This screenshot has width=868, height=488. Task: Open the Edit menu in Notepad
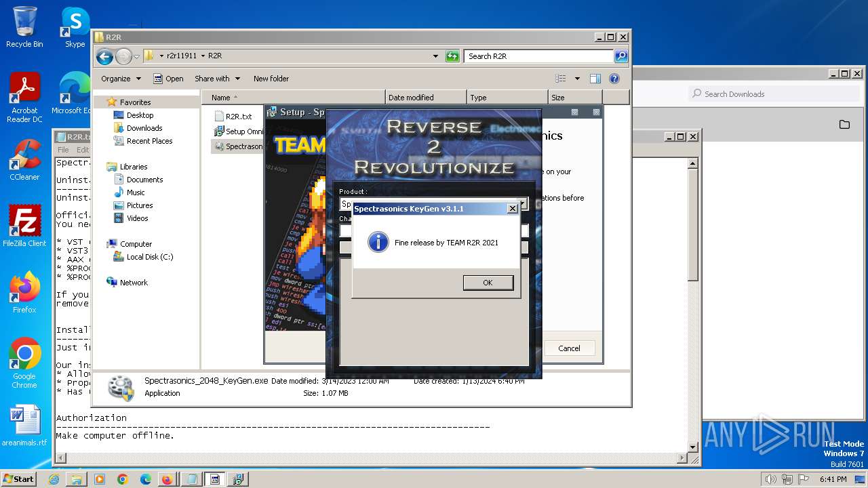point(83,150)
